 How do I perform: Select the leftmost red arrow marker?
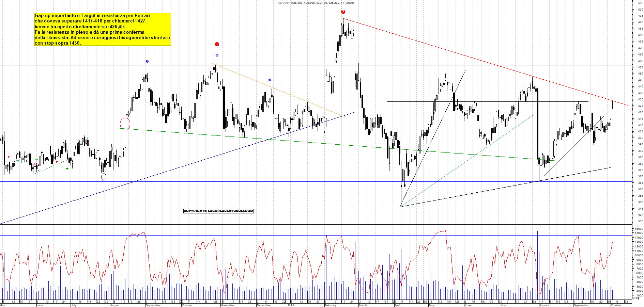point(9,157)
